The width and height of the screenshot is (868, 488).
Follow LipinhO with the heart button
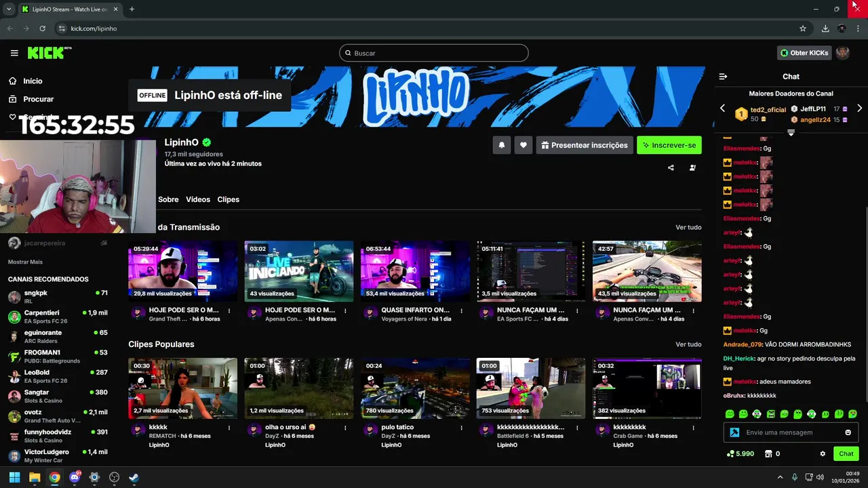523,145
